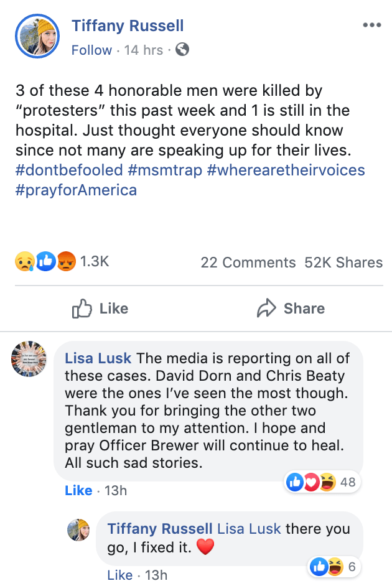View the 1.3K reactions count

[95, 262]
